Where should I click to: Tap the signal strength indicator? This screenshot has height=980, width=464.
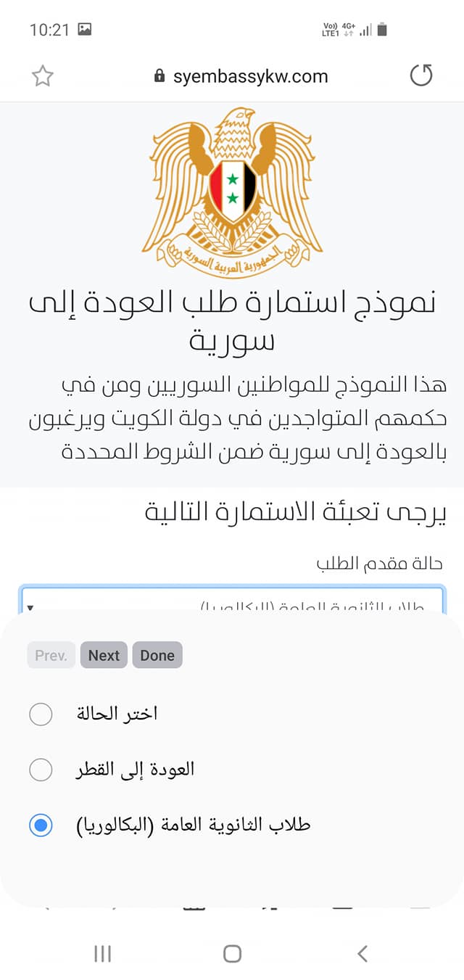tap(366, 30)
